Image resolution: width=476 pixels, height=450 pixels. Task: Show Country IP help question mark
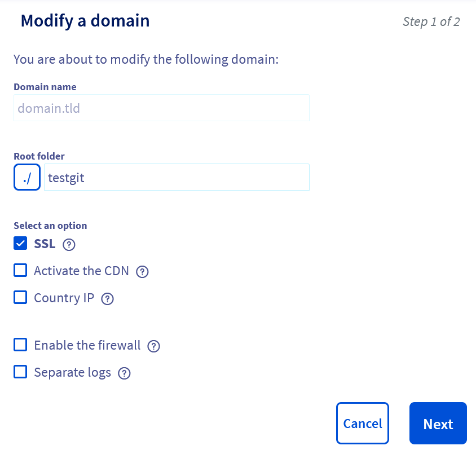click(108, 299)
